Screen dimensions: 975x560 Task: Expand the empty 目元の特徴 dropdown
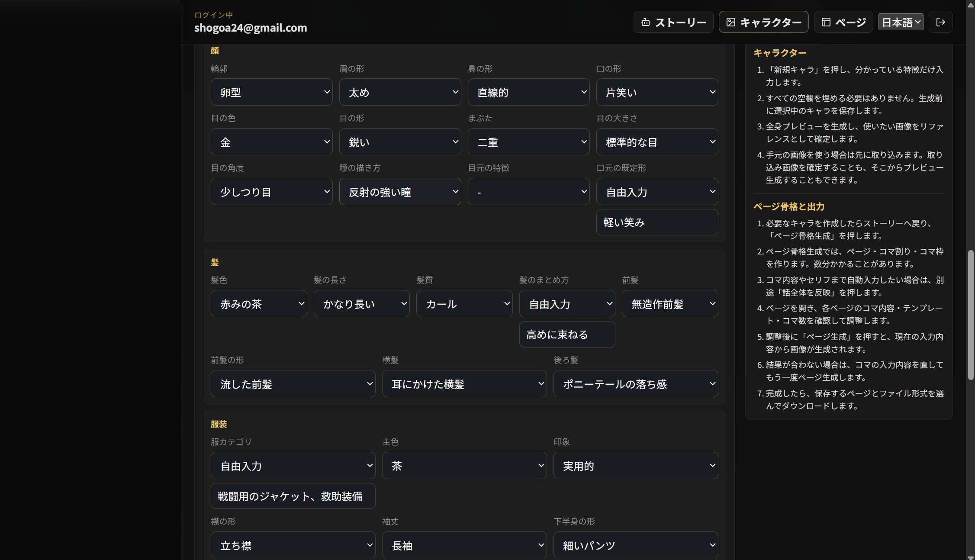pyautogui.click(x=528, y=192)
